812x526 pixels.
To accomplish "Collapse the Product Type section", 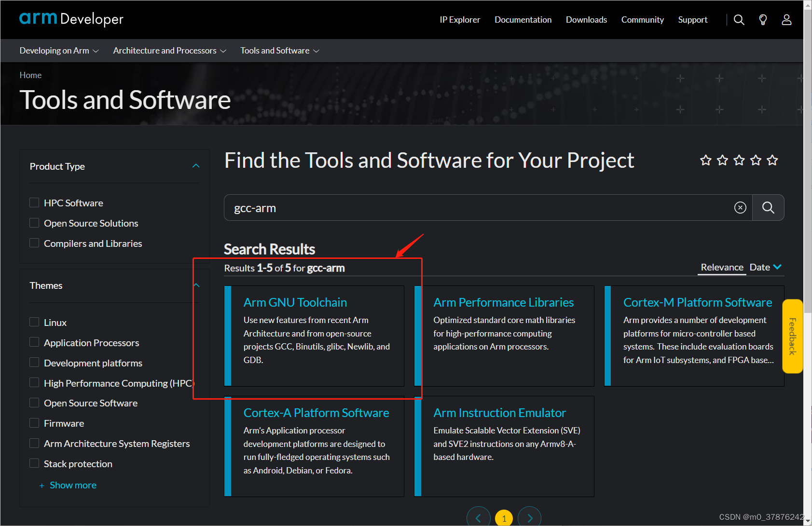I will (196, 166).
